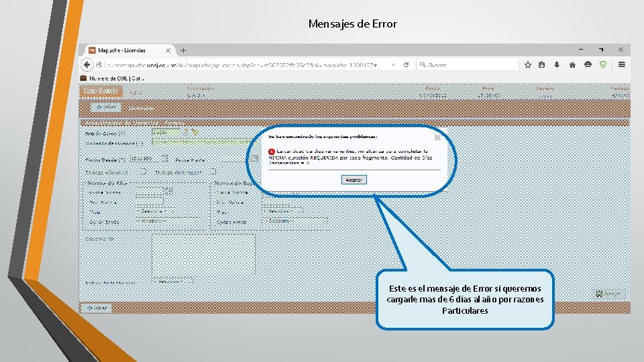Bookmark this page with the star icon
644x362 pixels.
tap(528, 65)
